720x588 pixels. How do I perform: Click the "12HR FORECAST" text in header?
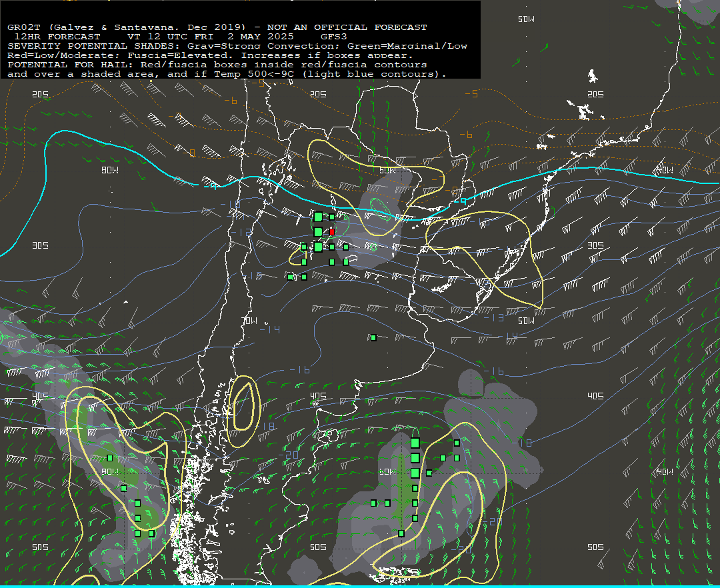[57, 37]
